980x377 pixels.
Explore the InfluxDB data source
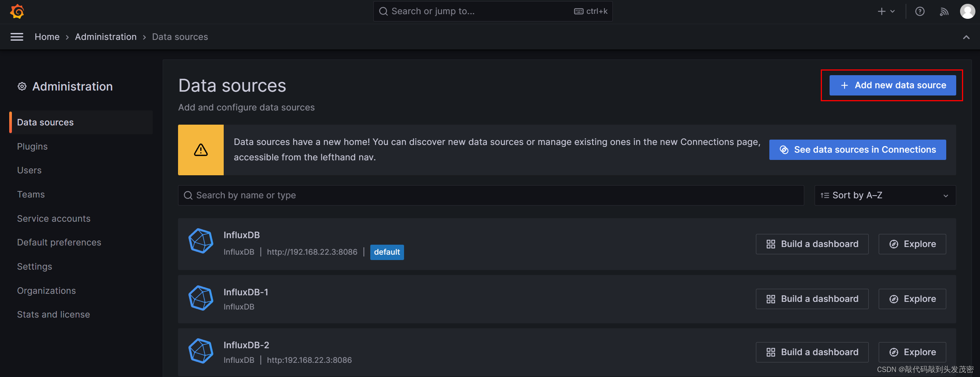click(x=912, y=244)
